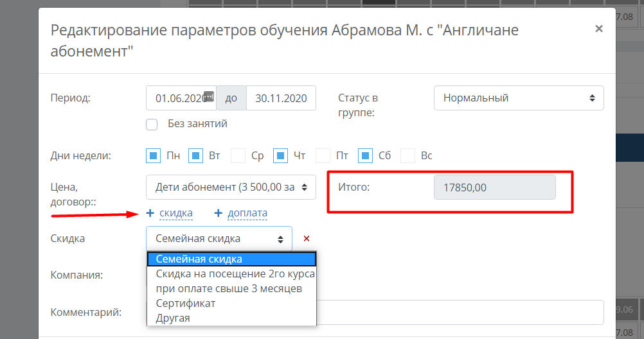Collapse the Скидка dropdown showing Семейная скидка
Image resolution: width=644 pixels, height=339 pixels.
click(219, 238)
